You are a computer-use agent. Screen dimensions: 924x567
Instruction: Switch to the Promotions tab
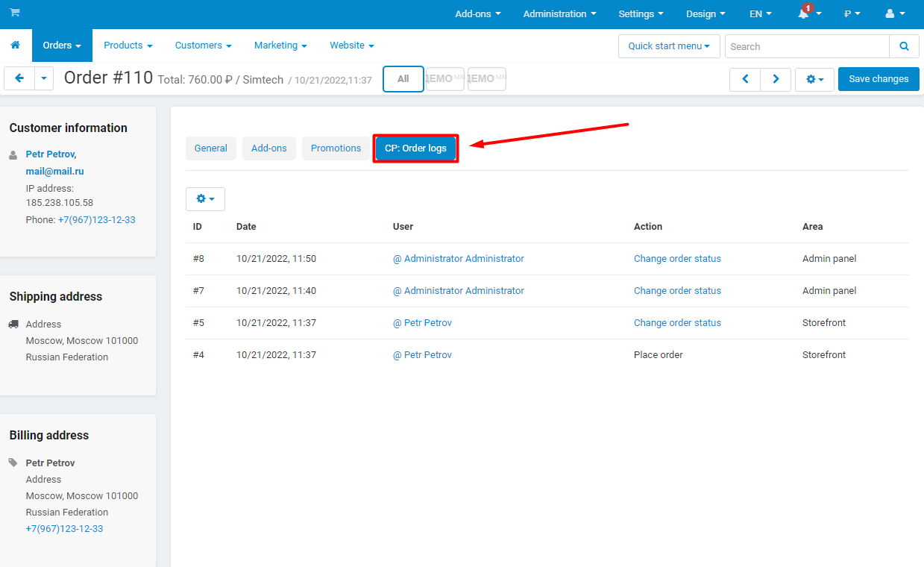[x=336, y=148]
